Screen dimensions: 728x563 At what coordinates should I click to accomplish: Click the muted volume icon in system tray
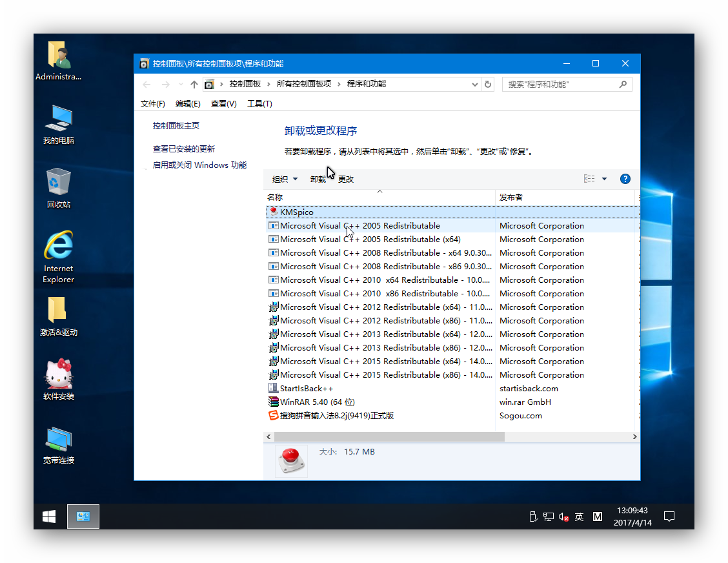pos(562,517)
